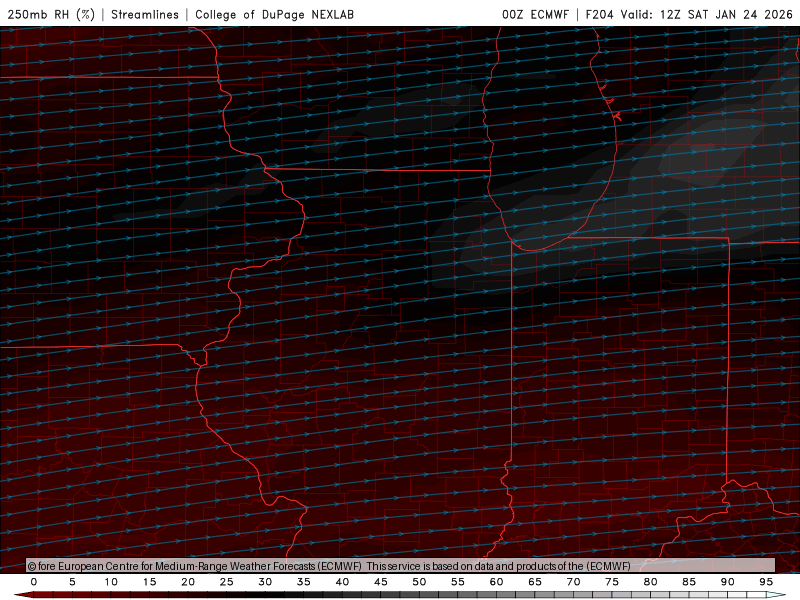Click the '00Z ECMWF' model run label

pos(535,14)
